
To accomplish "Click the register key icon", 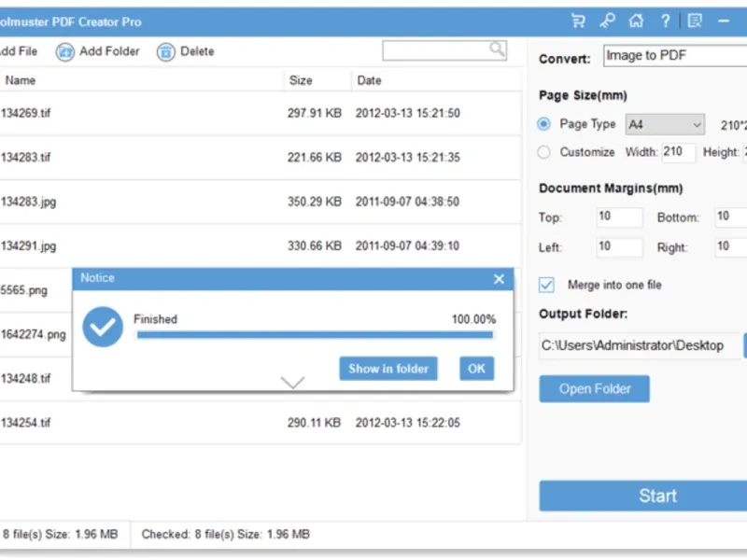I will pyautogui.click(x=607, y=21).
